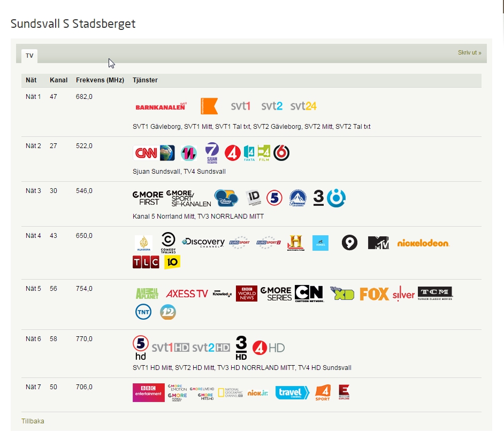
Task: Select the Animal Planet logo
Action: tap(147, 294)
